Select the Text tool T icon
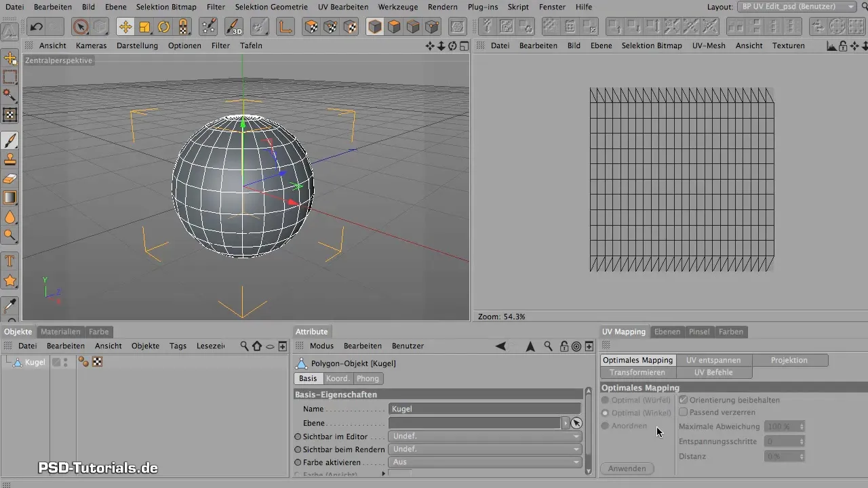Image resolution: width=868 pixels, height=488 pixels. point(10,261)
